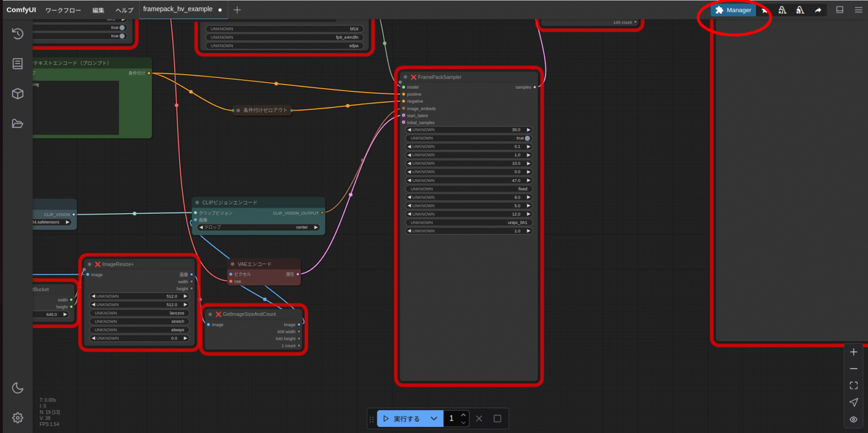Image resolution: width=868 pixels, height=433 pixels.
Task: Open the lanczos interpolation dropdown in ImageResize+
Action: coord(140,313)
